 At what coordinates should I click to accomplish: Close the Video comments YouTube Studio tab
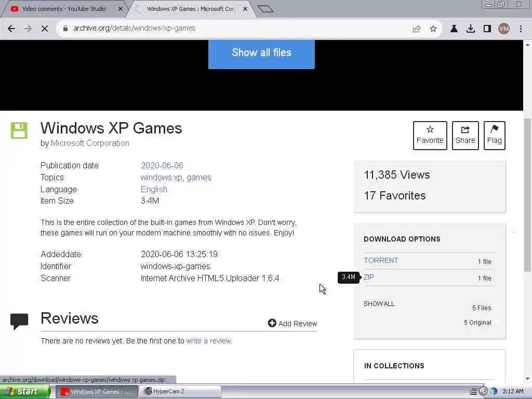point(121,9)
